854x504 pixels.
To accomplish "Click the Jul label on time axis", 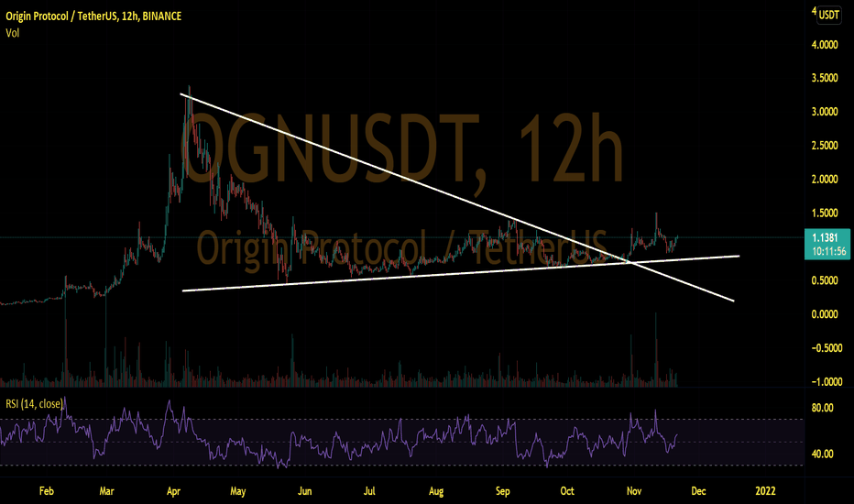I will [369, 491].
